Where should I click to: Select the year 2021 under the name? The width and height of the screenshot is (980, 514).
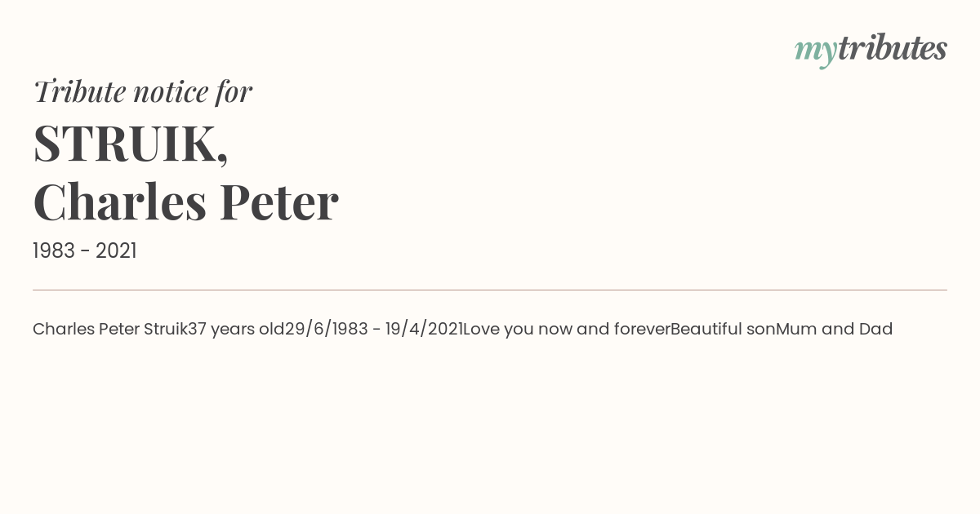pos(116,251)
